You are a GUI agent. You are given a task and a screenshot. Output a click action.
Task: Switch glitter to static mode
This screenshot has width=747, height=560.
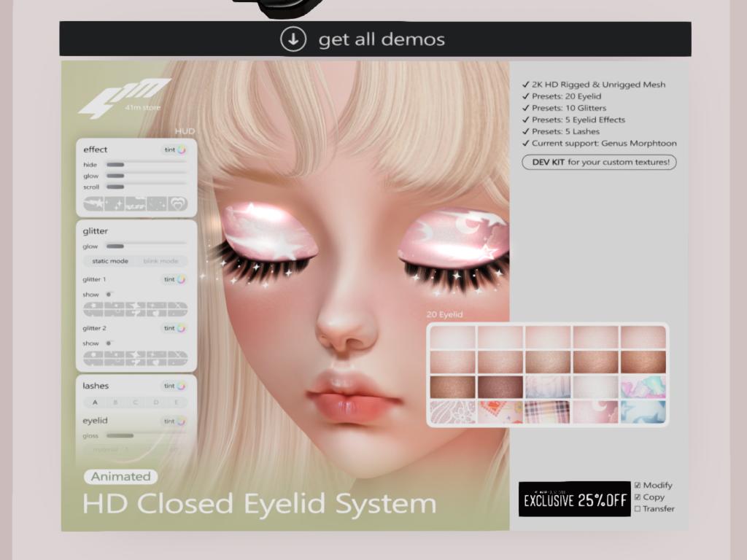[110, 261]
